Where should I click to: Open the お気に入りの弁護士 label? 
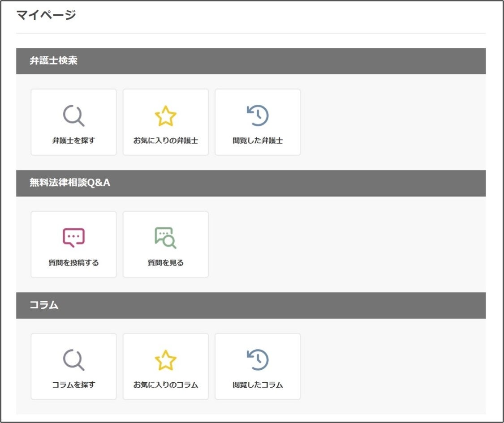tap(165, 141)
